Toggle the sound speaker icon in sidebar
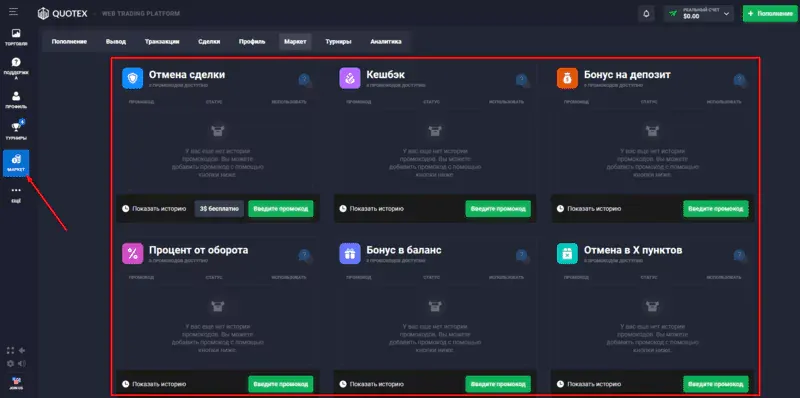 coord(22,364)
